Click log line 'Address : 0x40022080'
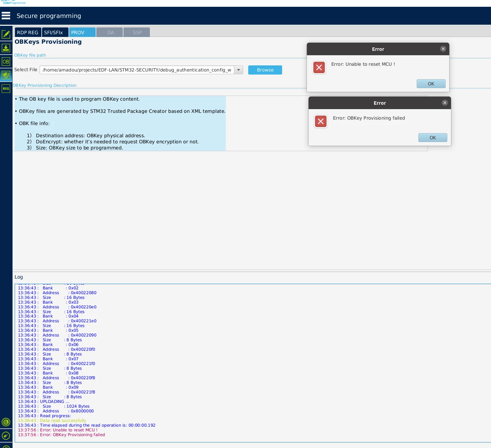Viewport: 491px width, 448px height. pos(57,293)
